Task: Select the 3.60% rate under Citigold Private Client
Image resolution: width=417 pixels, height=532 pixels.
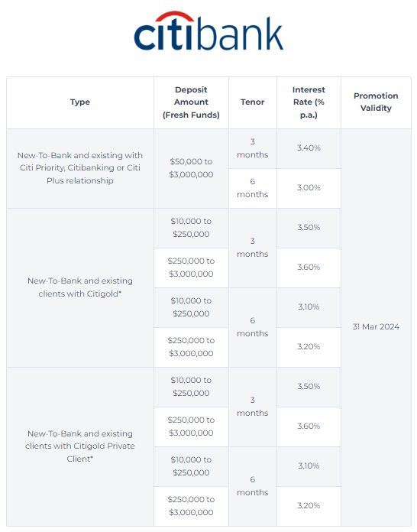Action: click(309, 427)
